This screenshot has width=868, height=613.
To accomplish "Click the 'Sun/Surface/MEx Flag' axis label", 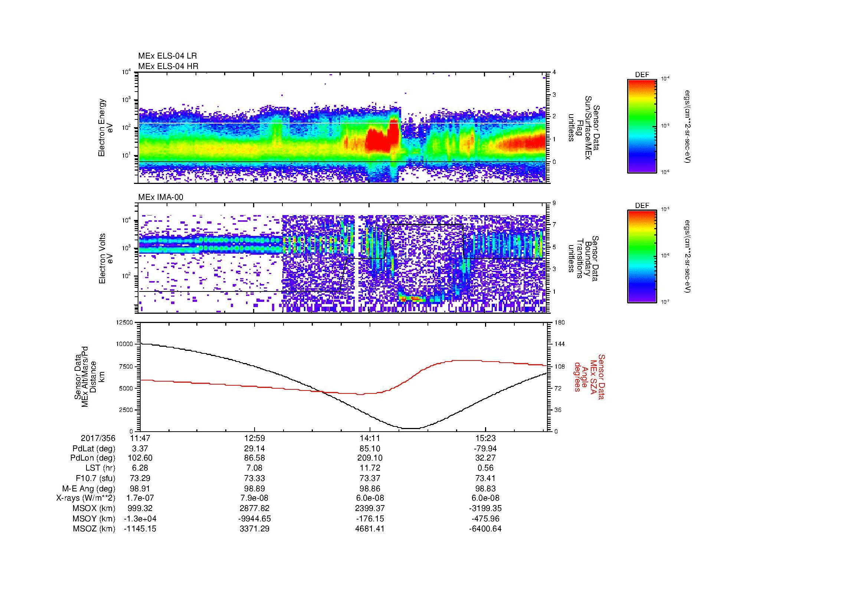I will click(x=584, y=128).
